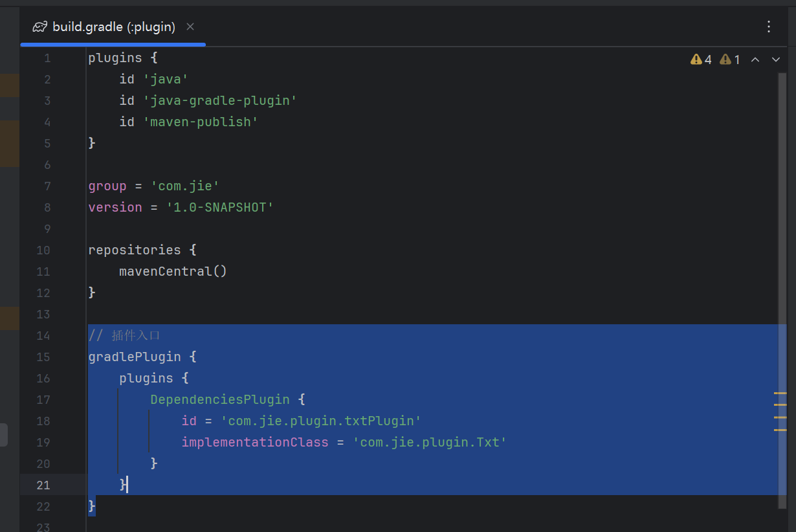Click the editor's vertical scrollbar thumb
The image size is (796, 532).
(x=783, y=291)
